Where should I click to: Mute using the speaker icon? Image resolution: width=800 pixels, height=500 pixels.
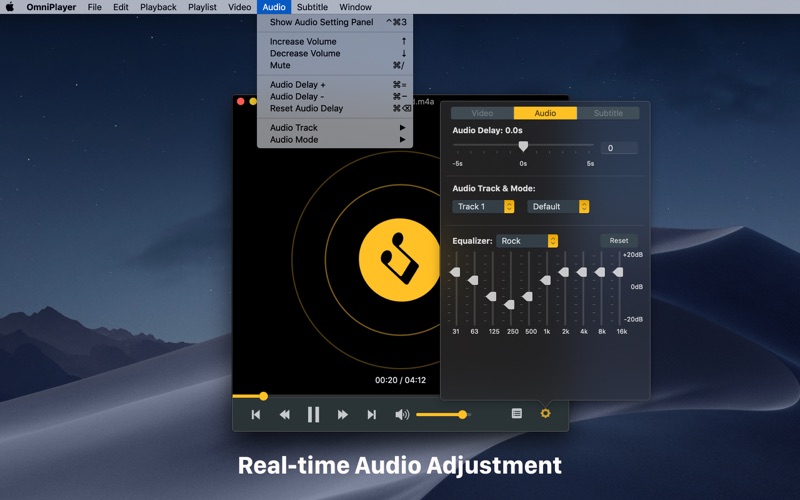[x=402, y=414]
